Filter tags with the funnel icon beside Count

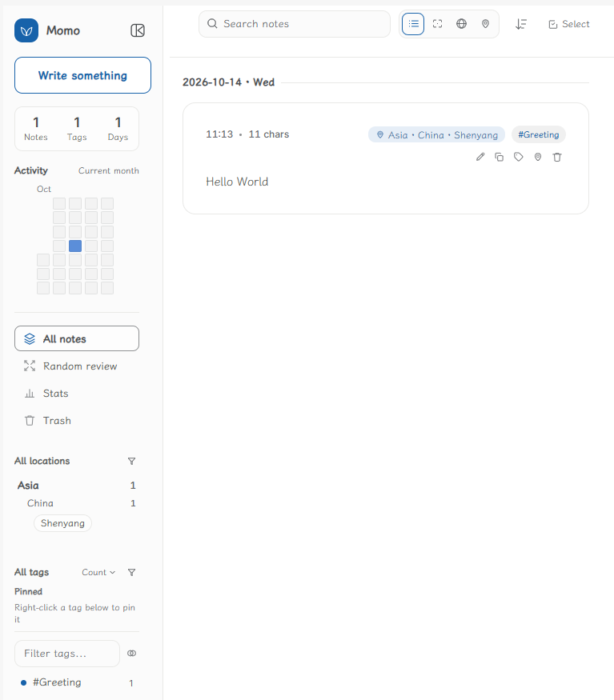click(x=131, y=572)
